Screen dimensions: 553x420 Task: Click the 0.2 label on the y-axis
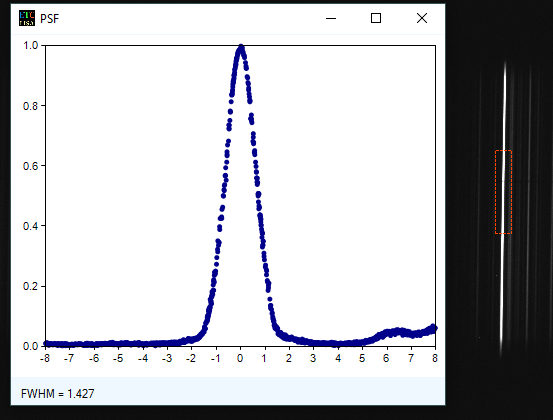(x=30, y=286)
